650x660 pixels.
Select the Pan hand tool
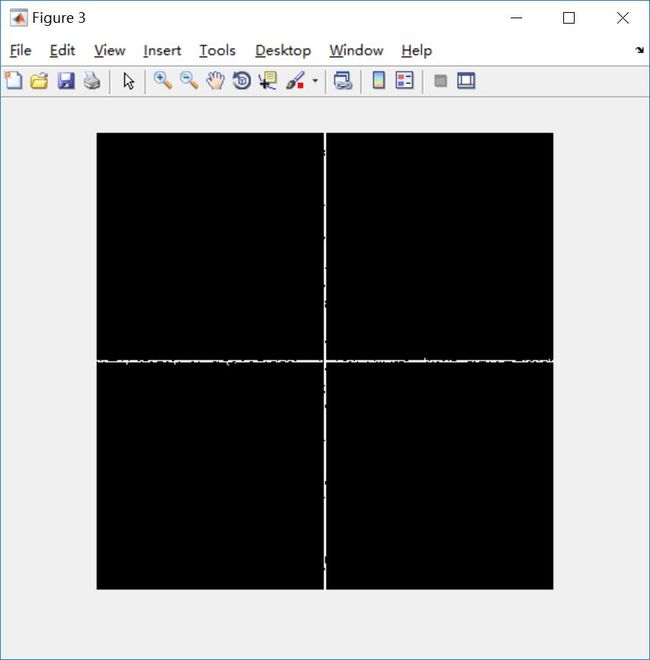click(215, 80)
